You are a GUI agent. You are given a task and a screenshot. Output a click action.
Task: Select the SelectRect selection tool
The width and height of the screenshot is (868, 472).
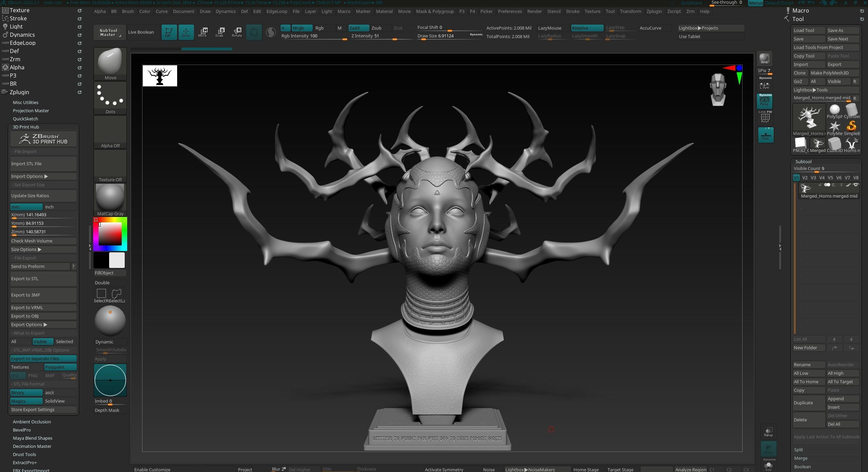(101, 295)
